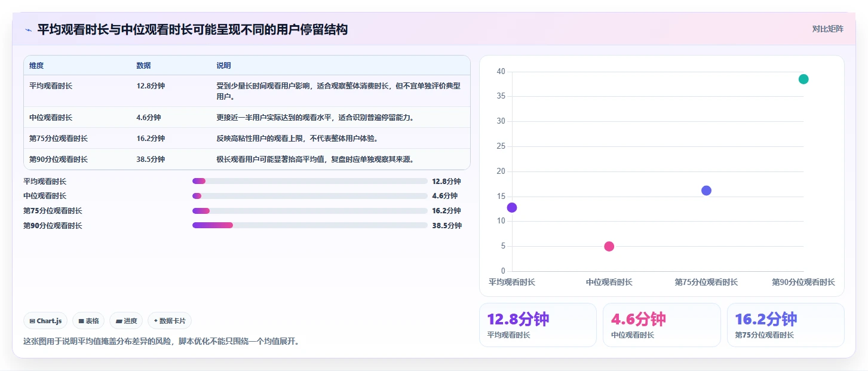
Task: Select the 维度 column header
Action: click(36, 66)
